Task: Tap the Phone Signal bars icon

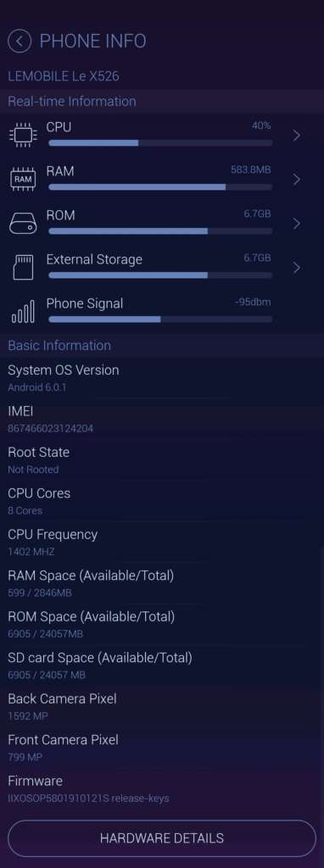Action: click(x=23, y=312)
